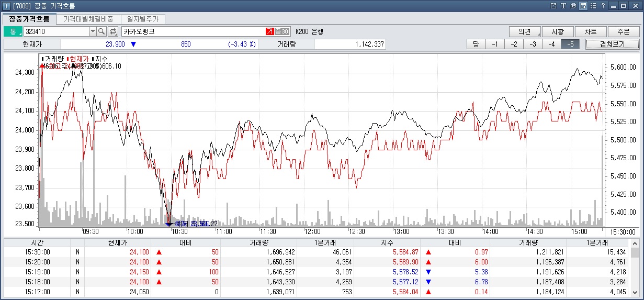The width and height of the screenshot is (644, 300).
Task: Click the table's vertical scrollbar thumb
Action: 635,253
